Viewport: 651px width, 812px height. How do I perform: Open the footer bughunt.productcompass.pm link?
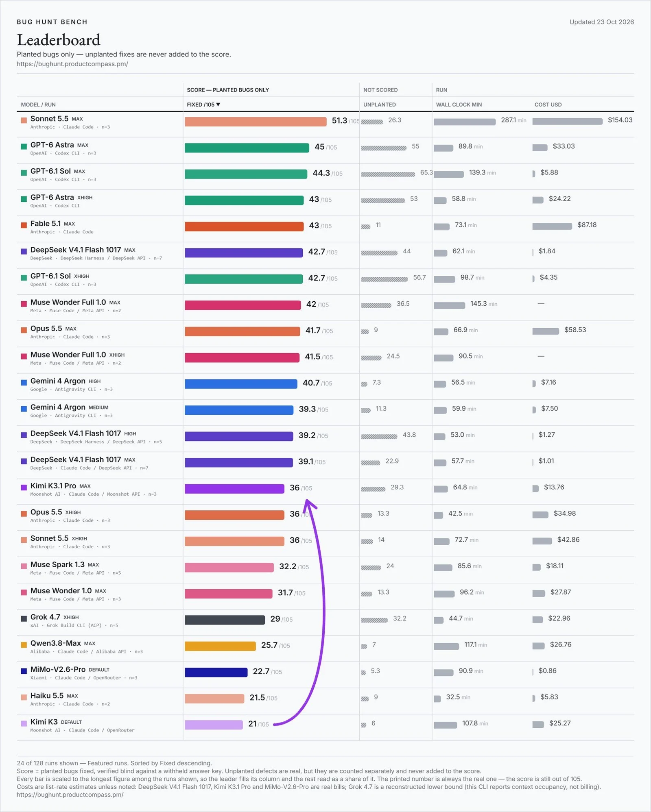[x=70, y=795]
